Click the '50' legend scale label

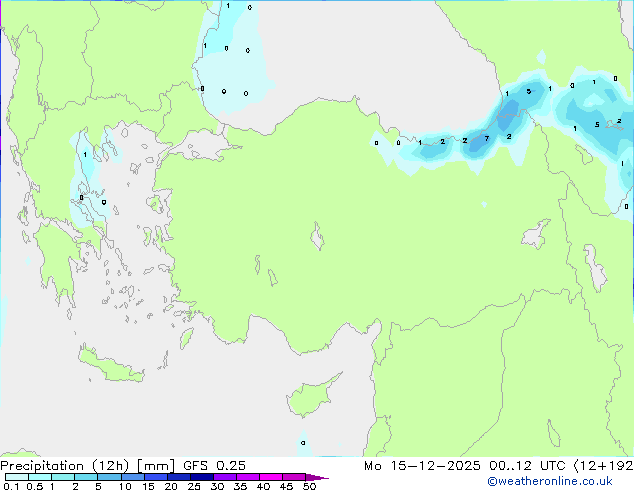309,486
